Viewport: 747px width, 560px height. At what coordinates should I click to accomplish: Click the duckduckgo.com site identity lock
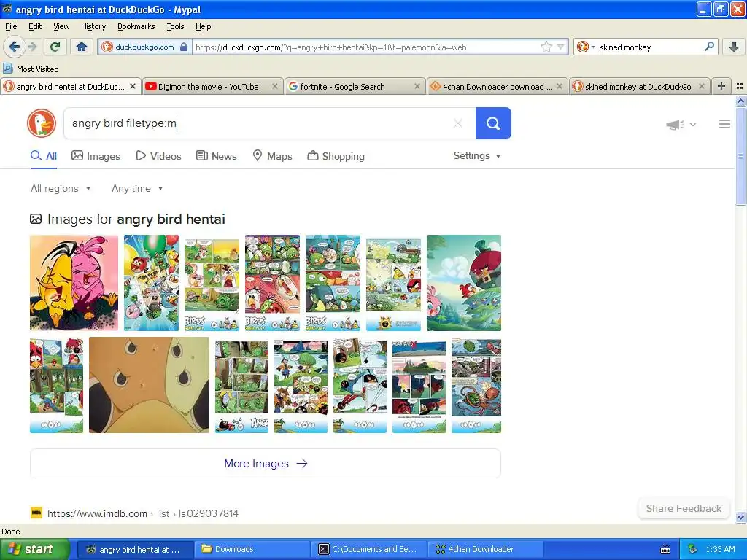[145, 47]
